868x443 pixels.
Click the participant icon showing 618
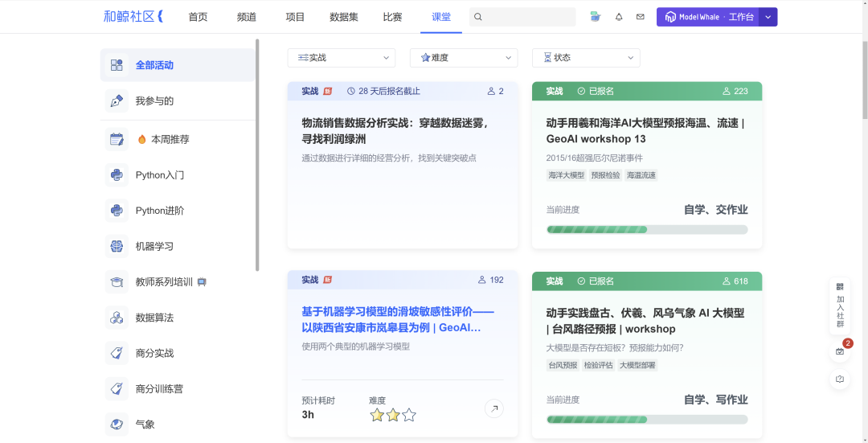click(x=727, y=281)
